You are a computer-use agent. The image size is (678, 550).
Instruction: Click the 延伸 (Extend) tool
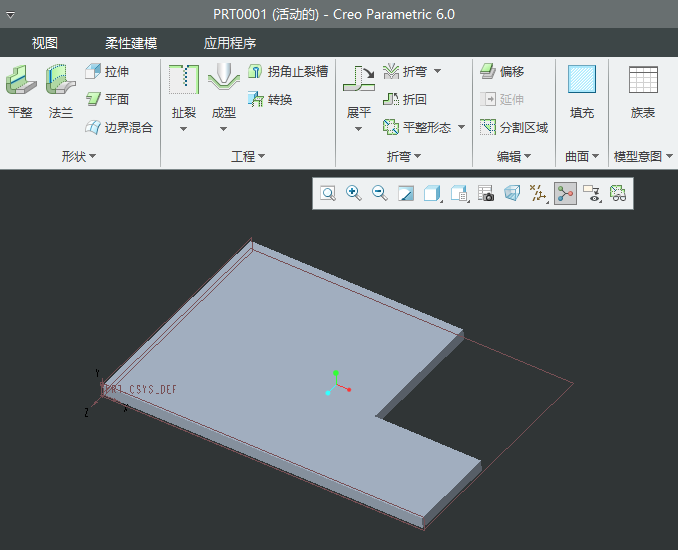(x=502, y=99)
